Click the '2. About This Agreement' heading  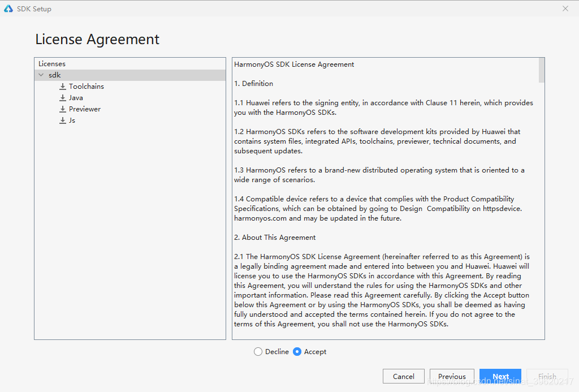coord(275,237)
